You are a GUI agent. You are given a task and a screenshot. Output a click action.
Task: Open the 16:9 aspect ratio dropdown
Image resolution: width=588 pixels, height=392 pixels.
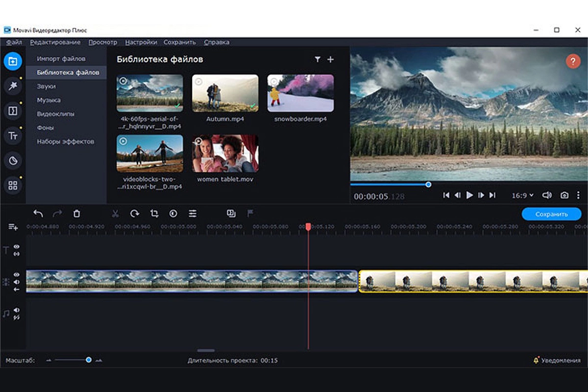[522, 195]
